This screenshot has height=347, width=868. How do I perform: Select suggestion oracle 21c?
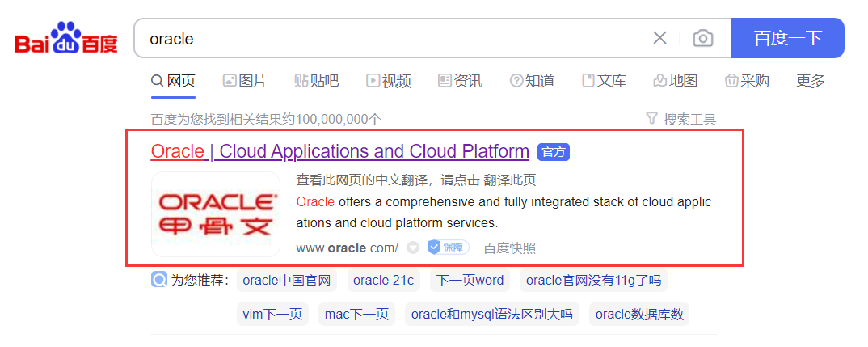[384, 280]
